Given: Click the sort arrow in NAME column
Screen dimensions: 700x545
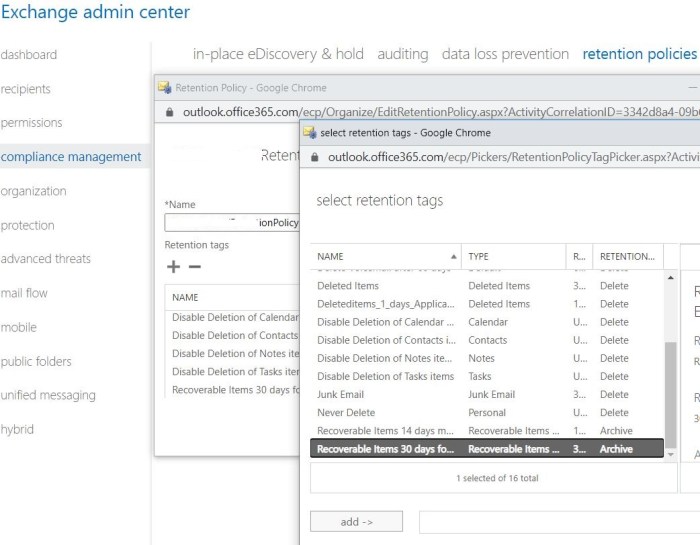Looking at the screenshot, I should pyautogui.click(x=454, y=256).
